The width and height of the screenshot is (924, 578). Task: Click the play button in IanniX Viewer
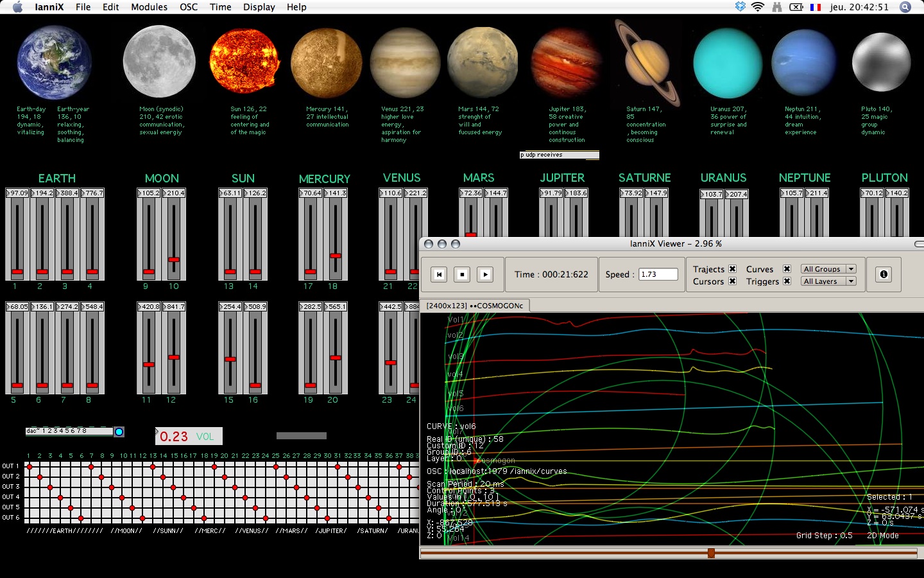486,274
